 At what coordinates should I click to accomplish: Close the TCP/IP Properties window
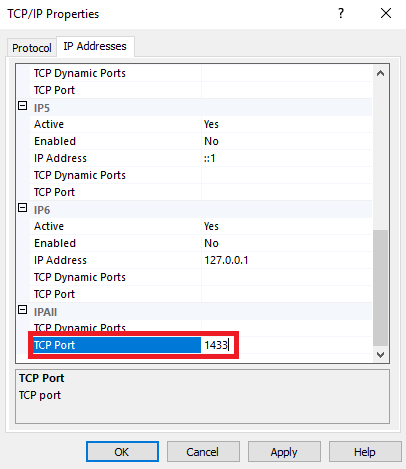coord(386,13)
